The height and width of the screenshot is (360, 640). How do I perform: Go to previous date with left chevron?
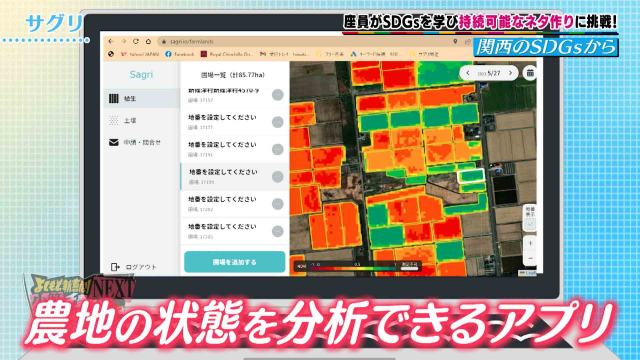pos(468,73)
